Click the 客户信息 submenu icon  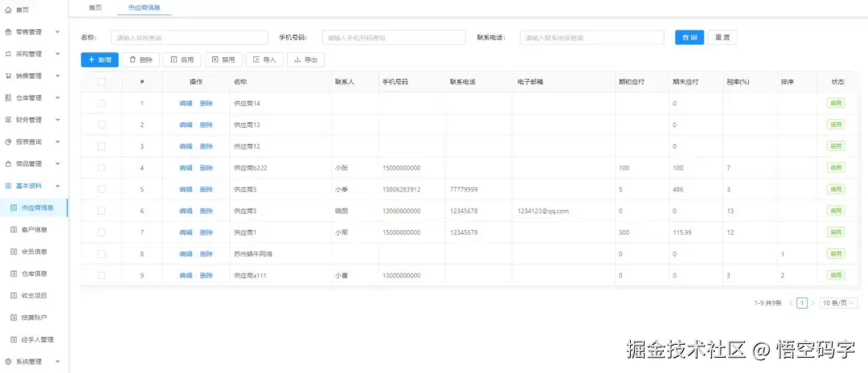pos(14,230)
